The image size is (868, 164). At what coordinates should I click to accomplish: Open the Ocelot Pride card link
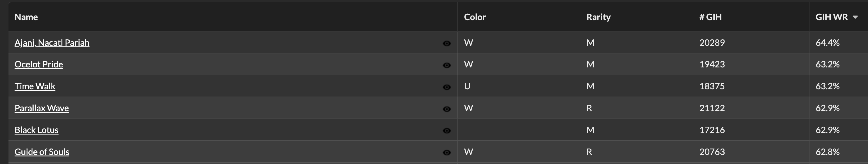[x=39, y=64]
